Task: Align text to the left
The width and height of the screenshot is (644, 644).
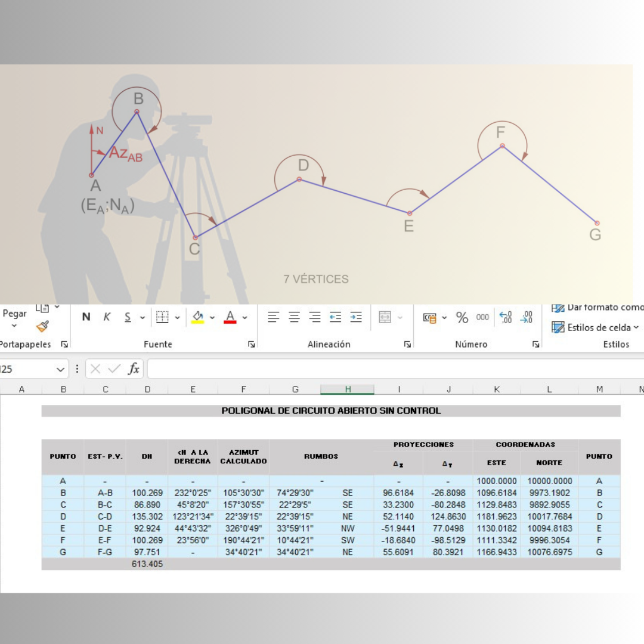Action: click(274, 317)
